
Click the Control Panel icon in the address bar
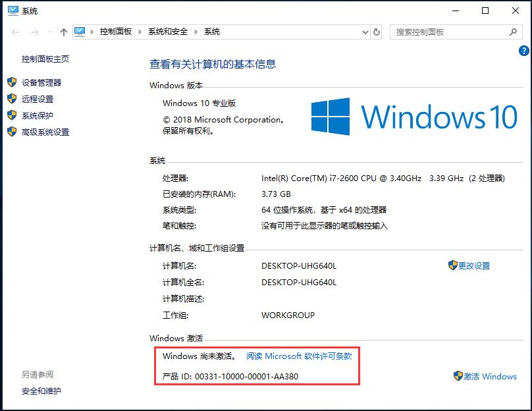point(80,31)
